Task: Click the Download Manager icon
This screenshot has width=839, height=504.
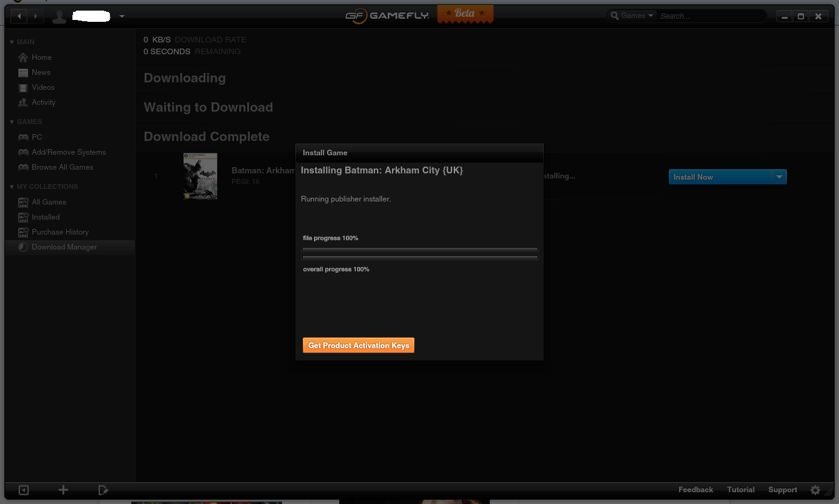Action: pyautogui.click(x=23, y=247)
